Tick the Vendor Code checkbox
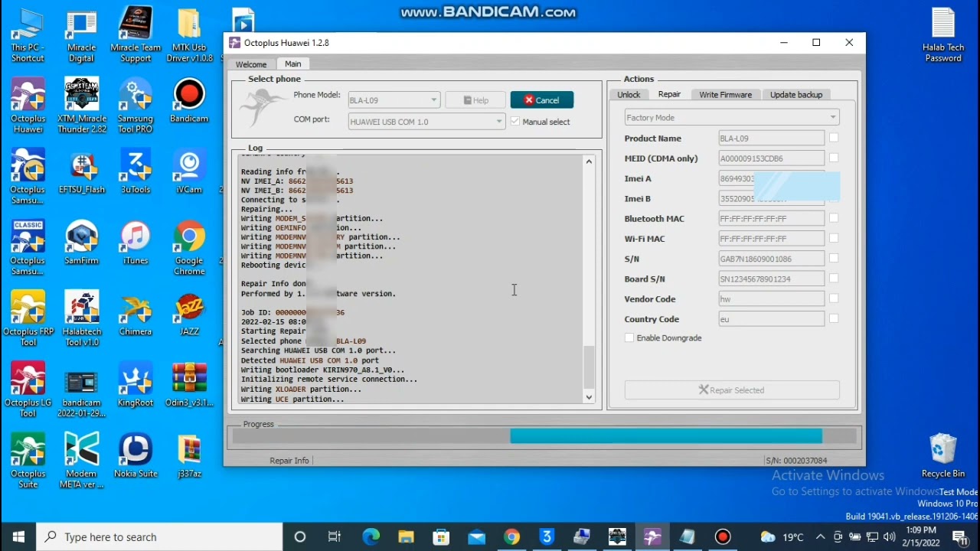Screen dimensions: 980x551 (834, 298)
